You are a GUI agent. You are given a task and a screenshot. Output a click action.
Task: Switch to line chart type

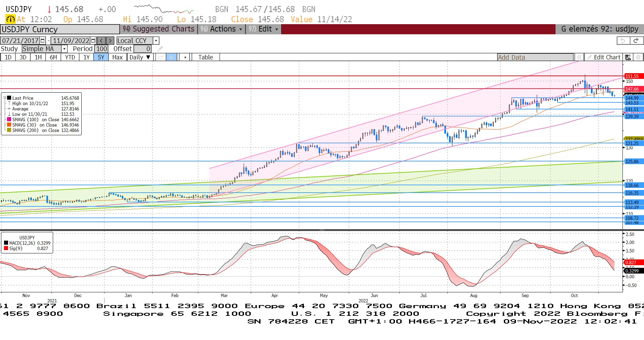click(161, 57)
